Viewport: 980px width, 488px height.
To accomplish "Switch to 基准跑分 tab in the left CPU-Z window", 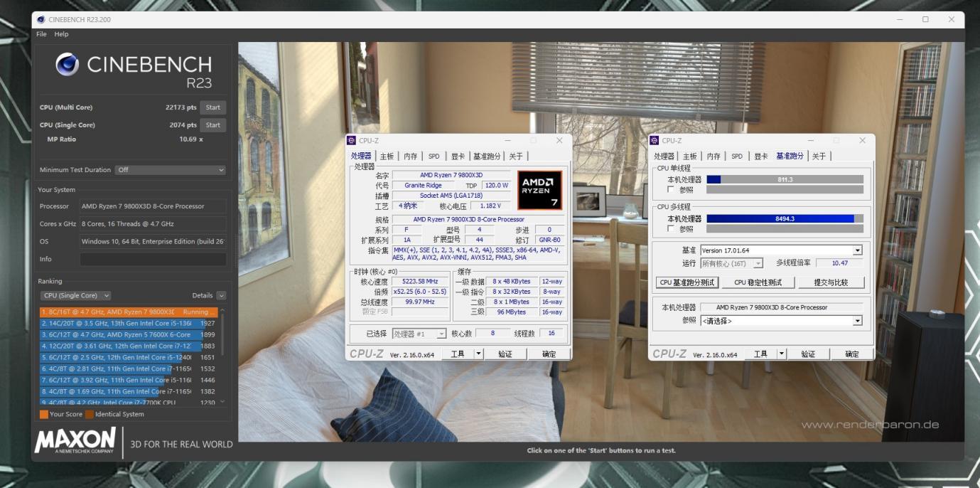I will pyautogui.click(x=487, y=157).
